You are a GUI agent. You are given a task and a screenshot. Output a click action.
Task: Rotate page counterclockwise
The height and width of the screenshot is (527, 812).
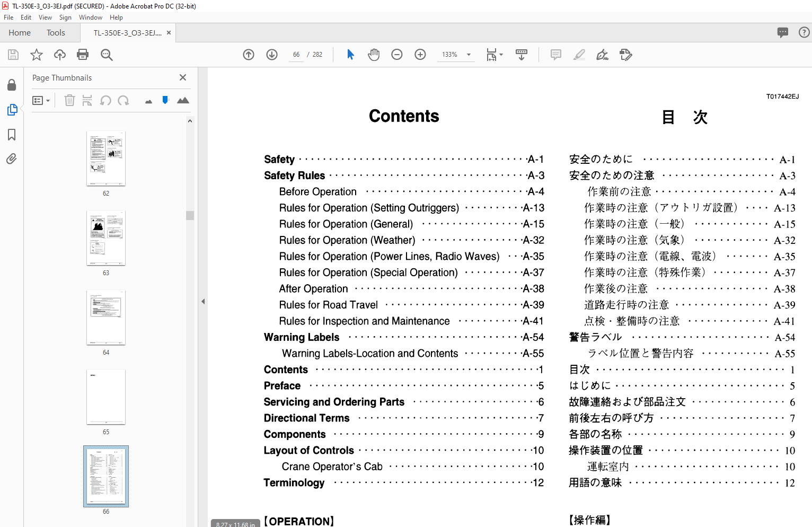(x=105, y=100)
